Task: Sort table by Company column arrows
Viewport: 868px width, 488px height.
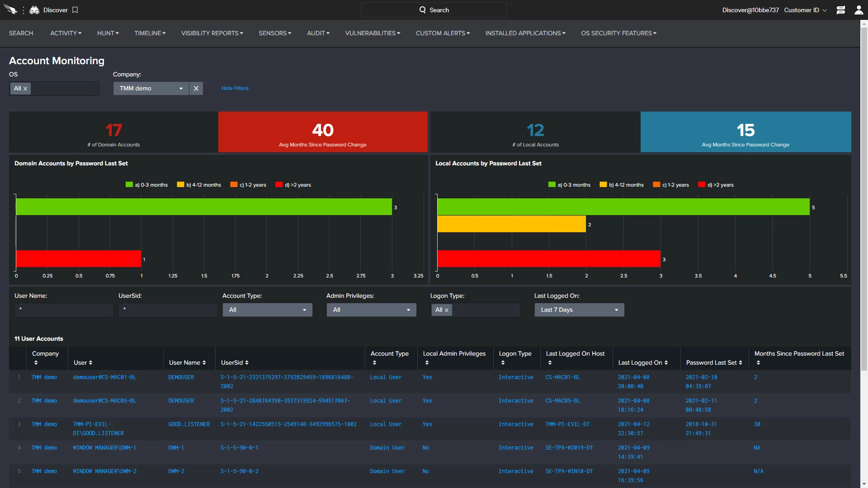Action: click(36, 362)
